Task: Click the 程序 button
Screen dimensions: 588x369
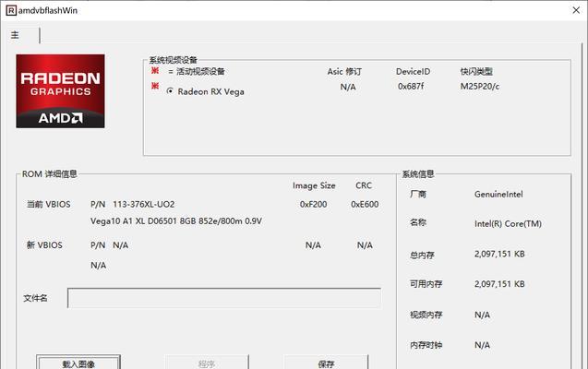Action: click(x=207, y=363)
